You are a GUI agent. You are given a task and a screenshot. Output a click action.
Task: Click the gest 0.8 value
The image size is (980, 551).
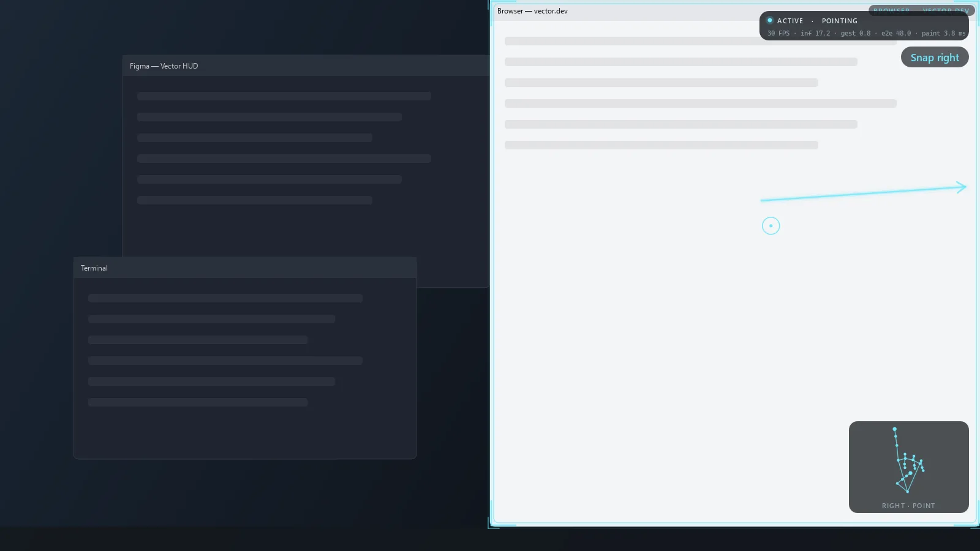[856, 34]
